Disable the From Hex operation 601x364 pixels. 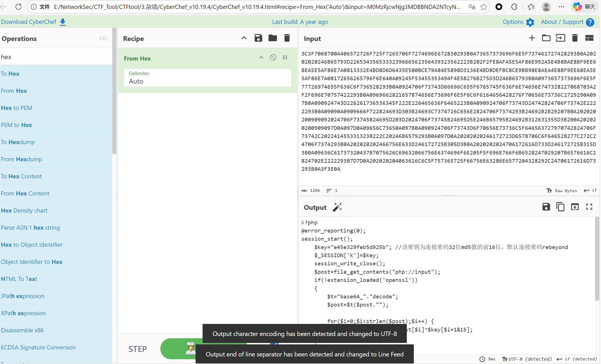(x=273, y=57)
